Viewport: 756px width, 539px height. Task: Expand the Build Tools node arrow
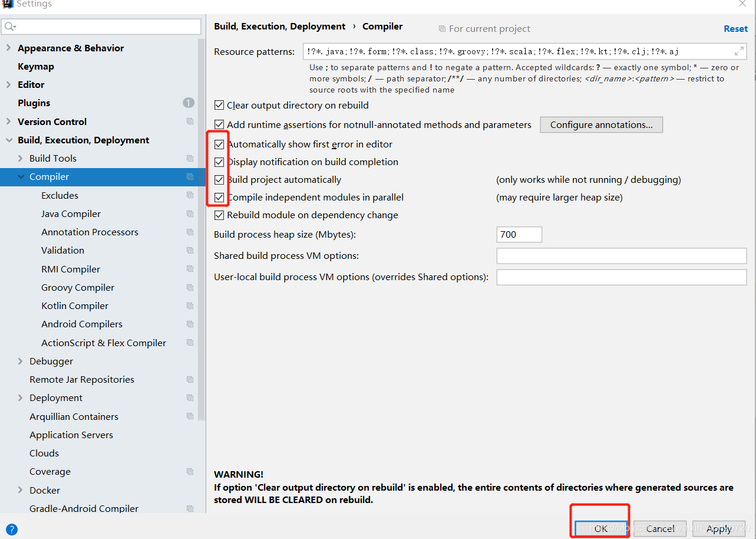(20, 158)
